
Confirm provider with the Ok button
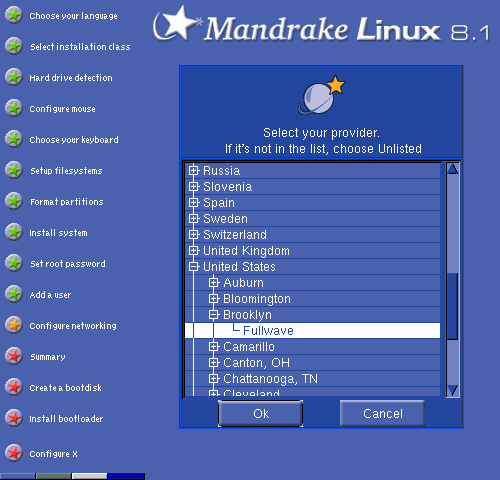click(261, 414)
